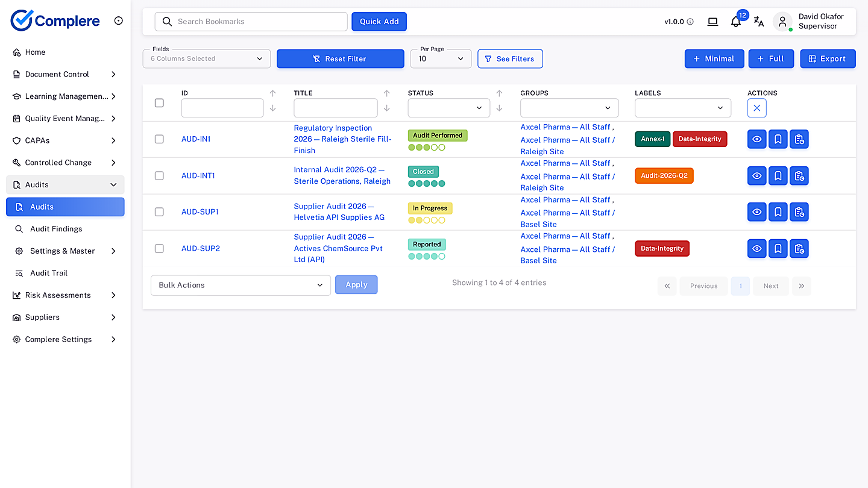Image resolution: width=868 pixels, height=488 pixels.
Task: Focus the Search Bookmarks field
Action: 251,22
